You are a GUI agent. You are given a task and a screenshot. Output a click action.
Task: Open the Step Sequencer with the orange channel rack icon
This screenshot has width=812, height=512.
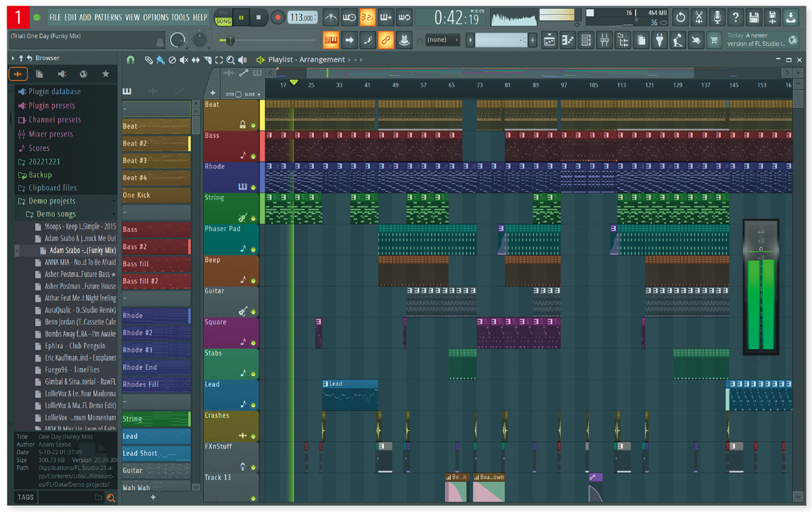[331, 41]
